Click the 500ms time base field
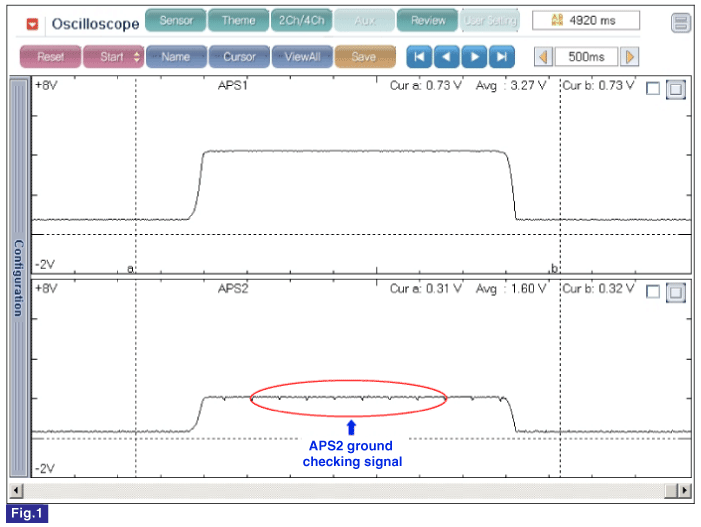701x527 pixels. click(586, 57)
